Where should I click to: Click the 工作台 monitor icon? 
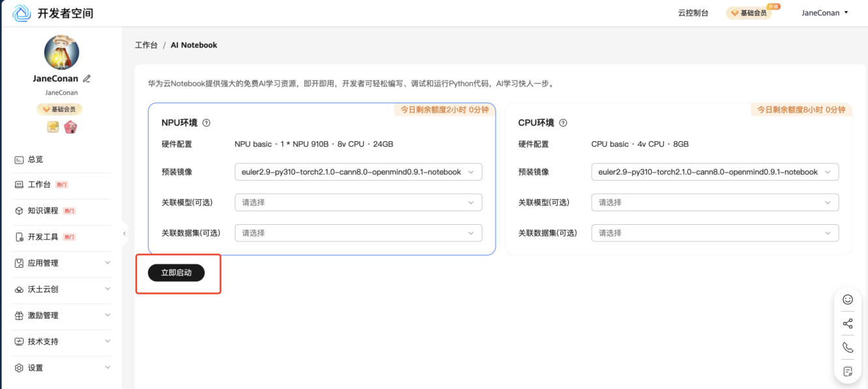pos(19,184)
